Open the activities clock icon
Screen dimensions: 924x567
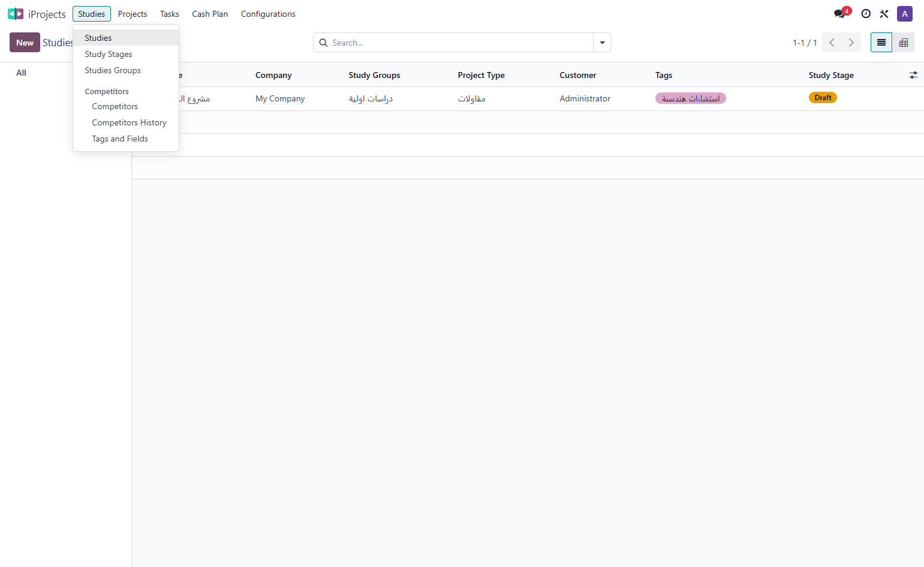(866, 14)
